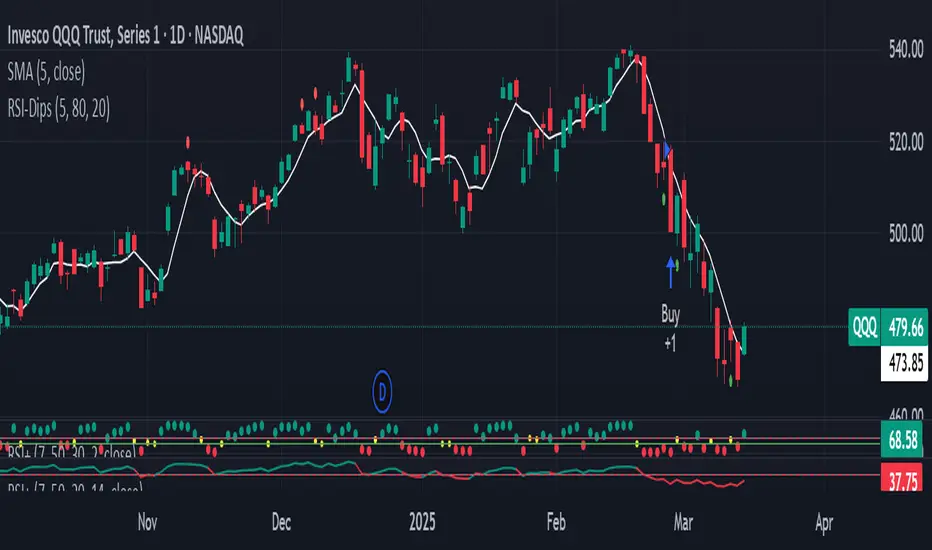The width and height of the screenshot is (932, 550).
Task: Click the Buy +1 signal arrow
Action: [x=670, y=272]
